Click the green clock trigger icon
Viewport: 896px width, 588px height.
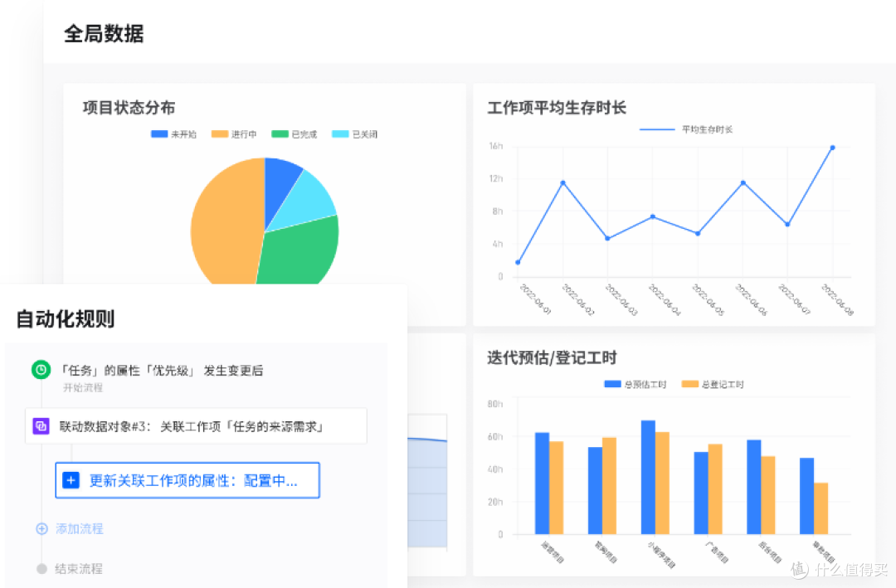click(x=41, y=370)
